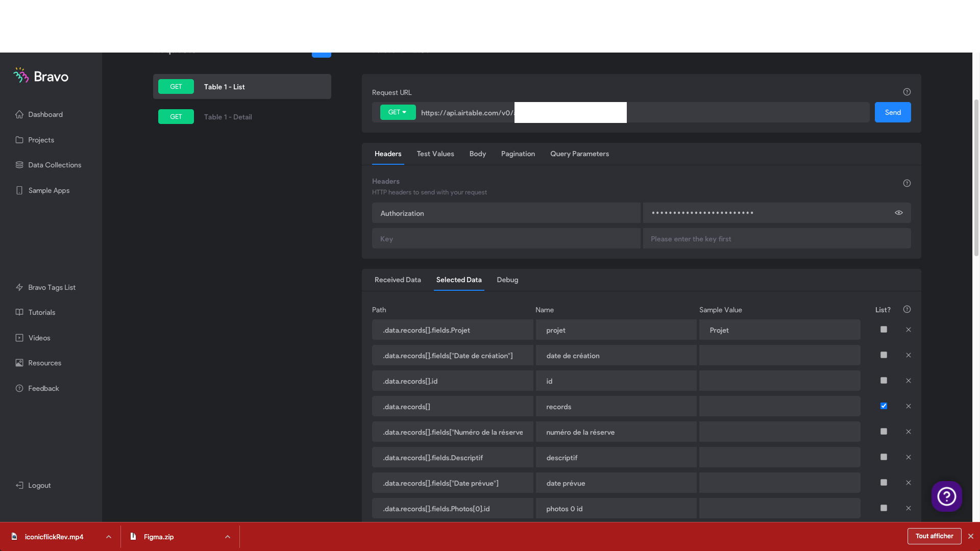Screen dimensions: 980x551
Task: Open Dashboard from the sidebar
Action: pyautogui.click(x=45, y=114)
